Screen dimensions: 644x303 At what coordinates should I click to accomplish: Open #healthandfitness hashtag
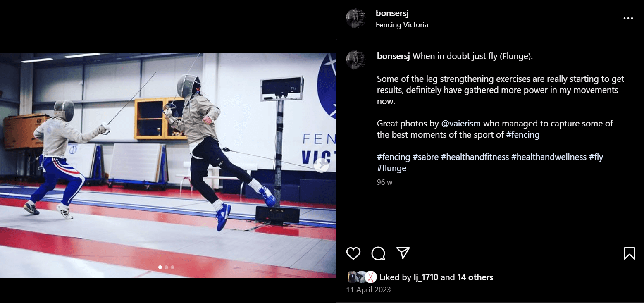coord(475,157)
